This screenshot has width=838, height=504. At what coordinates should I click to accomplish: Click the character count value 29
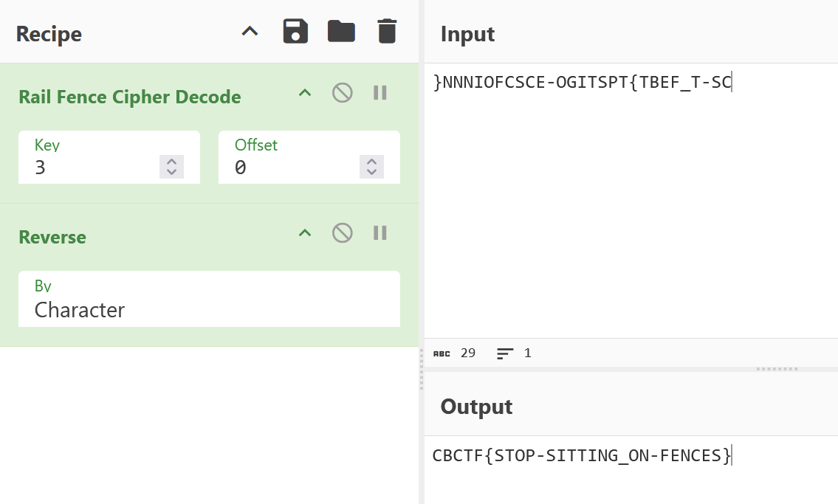coord(468,353)
